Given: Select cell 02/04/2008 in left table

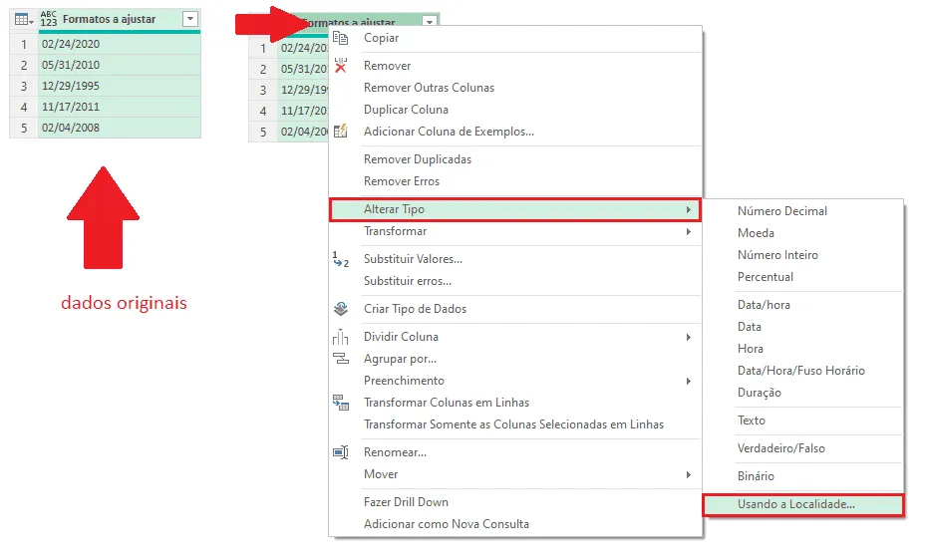Looking at the screenshot, I should (120, 128).
